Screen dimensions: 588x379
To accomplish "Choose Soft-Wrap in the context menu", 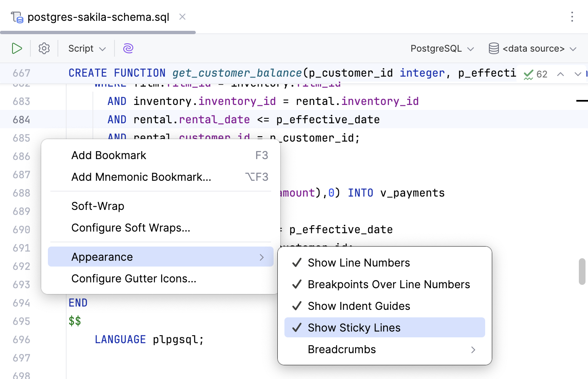I will [x=98, y=206].
